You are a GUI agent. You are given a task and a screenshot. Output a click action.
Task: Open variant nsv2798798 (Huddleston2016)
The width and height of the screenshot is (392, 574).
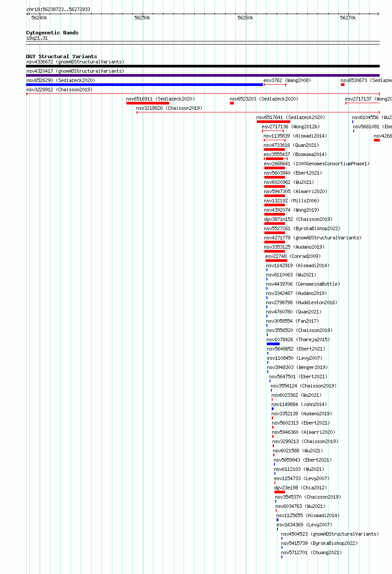301,302
